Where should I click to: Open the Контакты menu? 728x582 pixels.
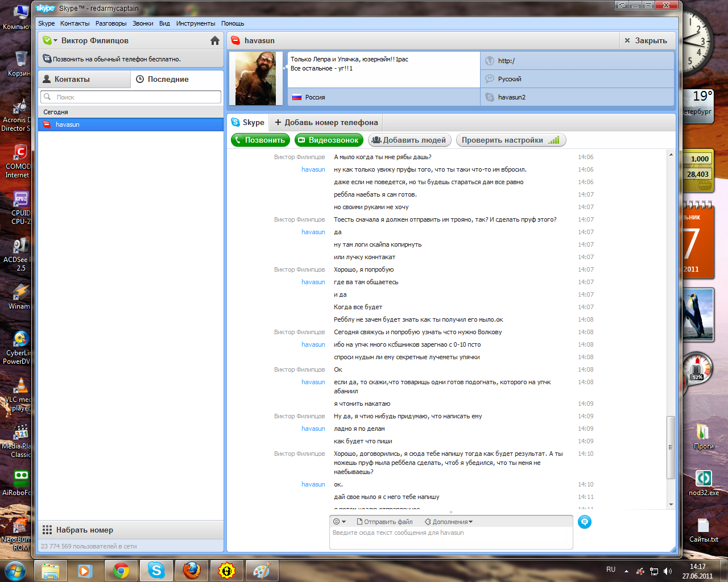[x=75, y=23]
